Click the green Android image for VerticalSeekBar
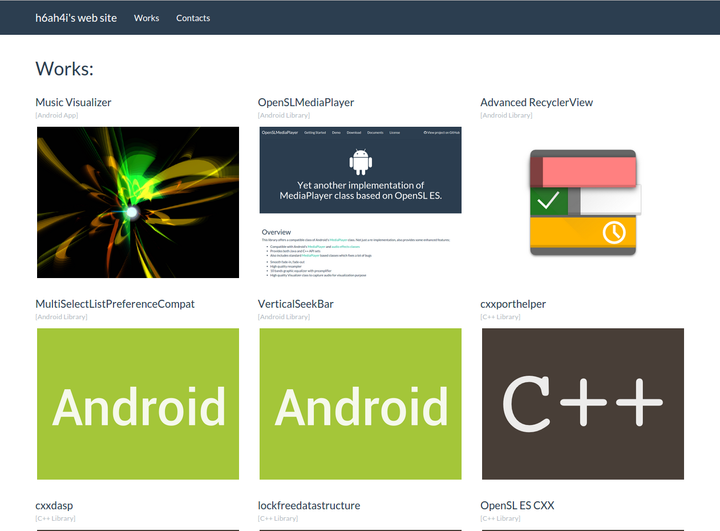The image size is (720, 531). (x=360, y=404)
